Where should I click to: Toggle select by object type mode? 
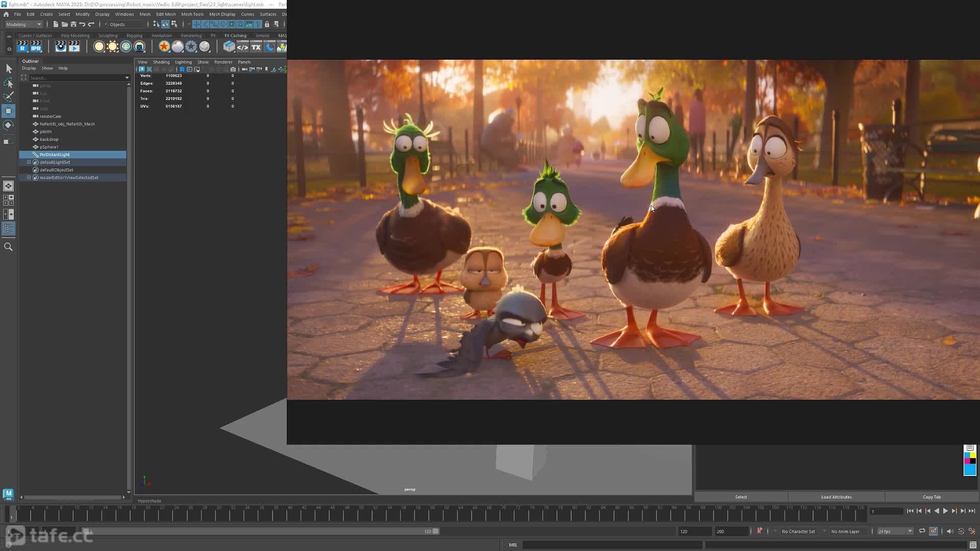[165, 24]
